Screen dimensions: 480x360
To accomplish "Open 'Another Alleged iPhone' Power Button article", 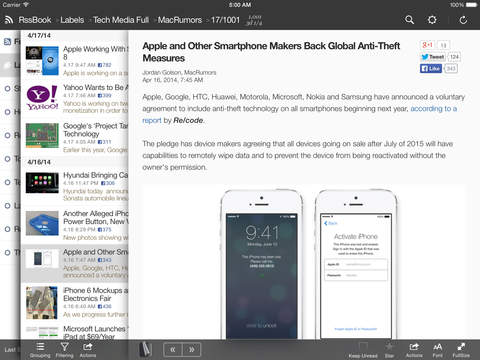I will 75,225.
